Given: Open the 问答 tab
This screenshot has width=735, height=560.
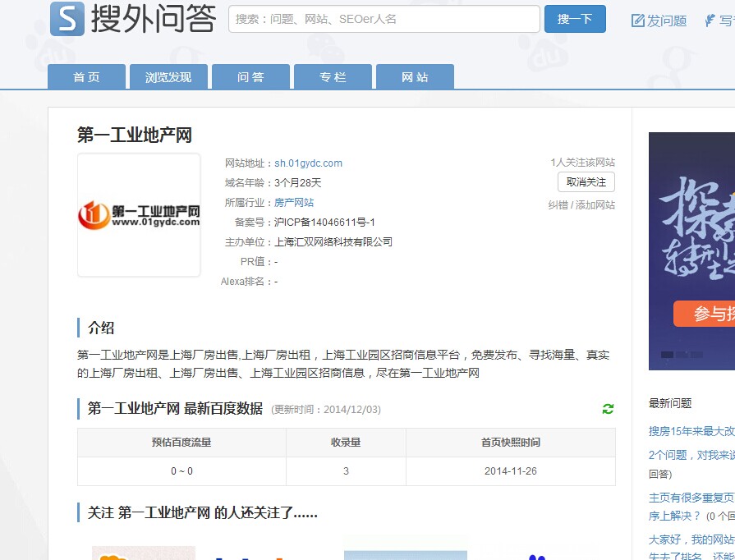Looking at the screenshot, I should tap(250, 77).
